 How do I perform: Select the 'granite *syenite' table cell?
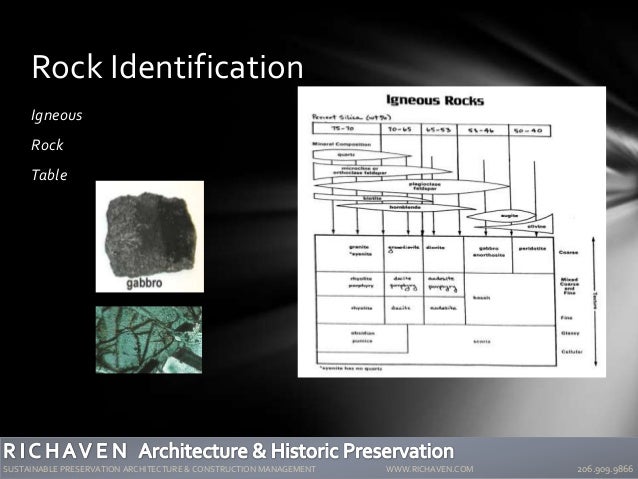(x=350, y=253)
